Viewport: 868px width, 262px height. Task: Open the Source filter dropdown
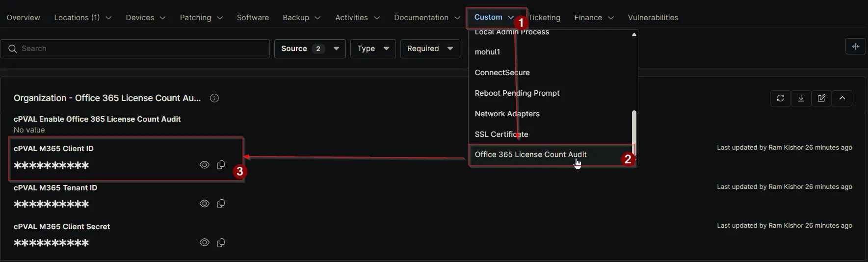(x=310, y=49)
